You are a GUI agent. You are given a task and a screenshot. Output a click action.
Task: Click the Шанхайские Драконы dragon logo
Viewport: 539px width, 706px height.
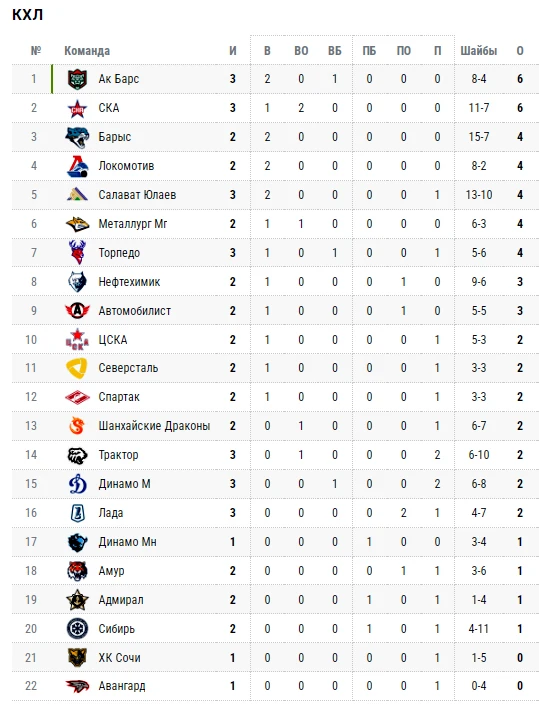(x=77, y=426)
